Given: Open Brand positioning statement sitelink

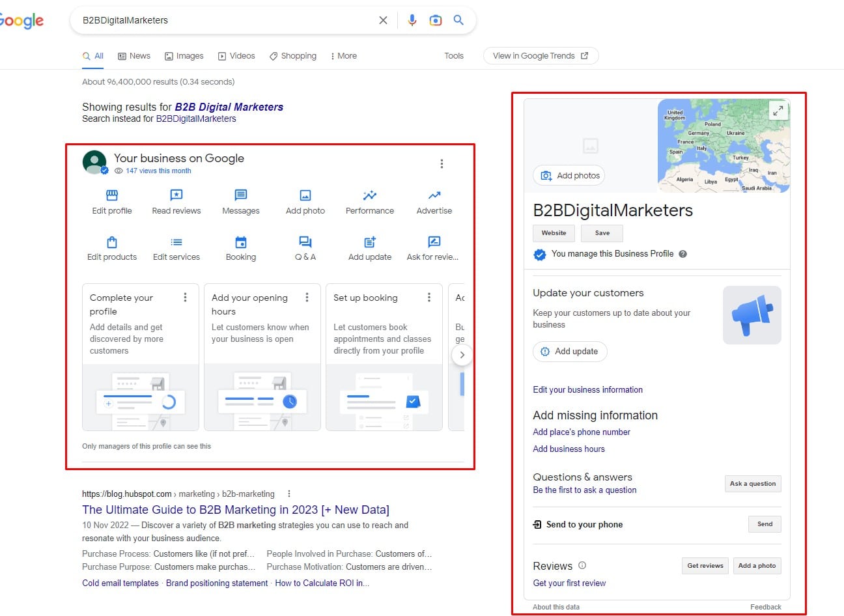Looking at the screenshot, I should point(217,583).
